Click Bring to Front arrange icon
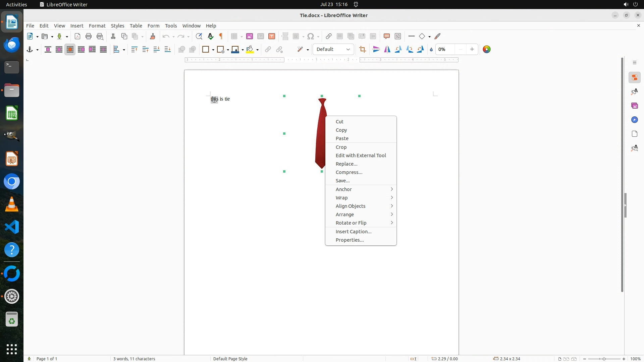644x362 pixels. [x=135, y=50]
